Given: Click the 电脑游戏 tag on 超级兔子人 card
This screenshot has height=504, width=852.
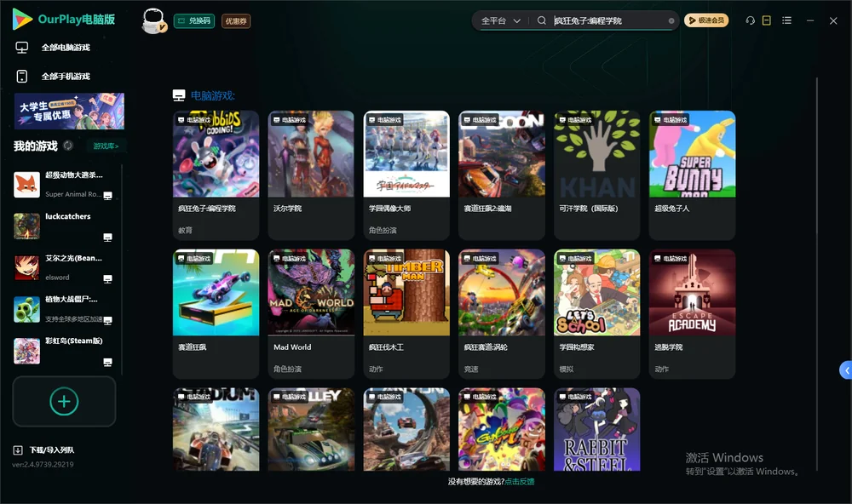Looking at the screenshot, I should (670, 119).
